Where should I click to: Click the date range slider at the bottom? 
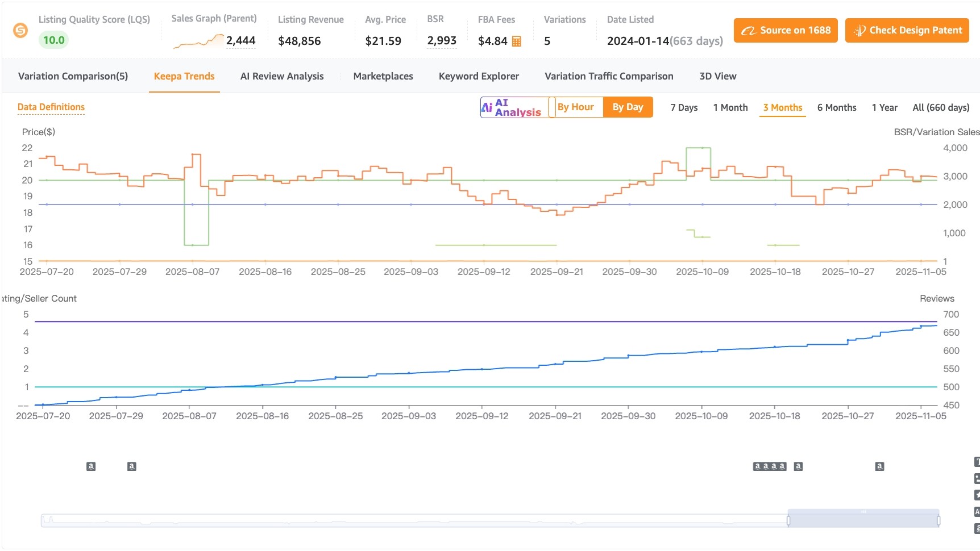click(x=864, y=517)
